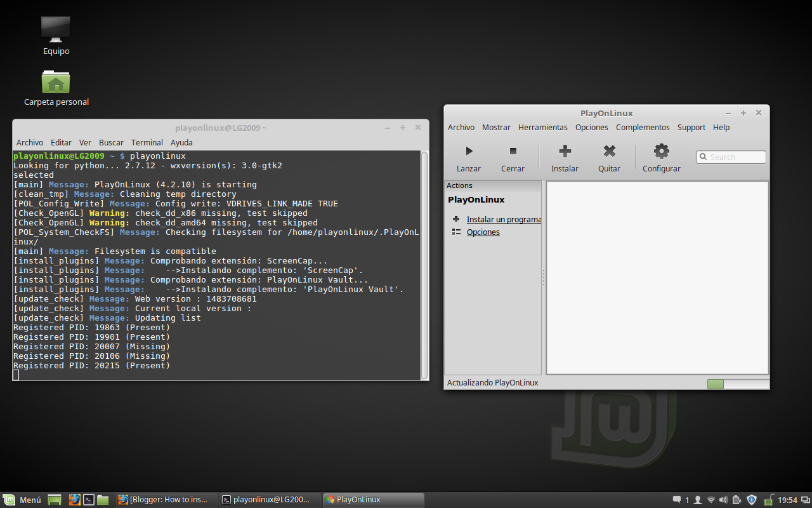
Task: Open file manager from the panel launcher
Action: [103, 500]
